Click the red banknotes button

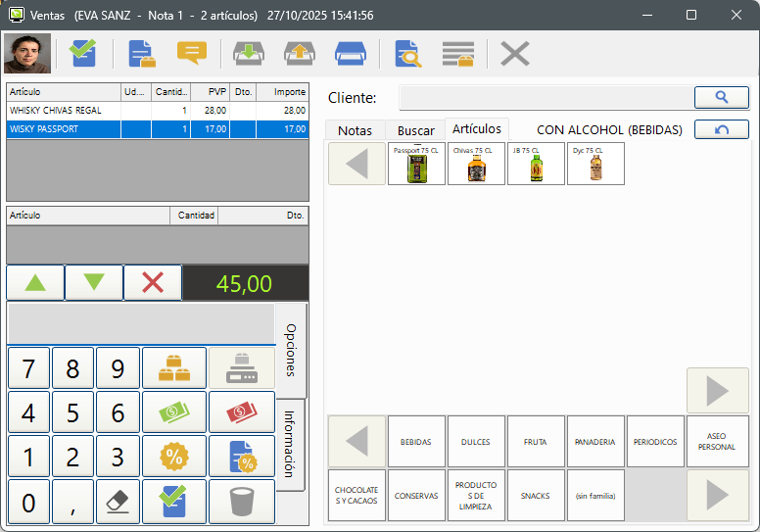tap(241, 411)
